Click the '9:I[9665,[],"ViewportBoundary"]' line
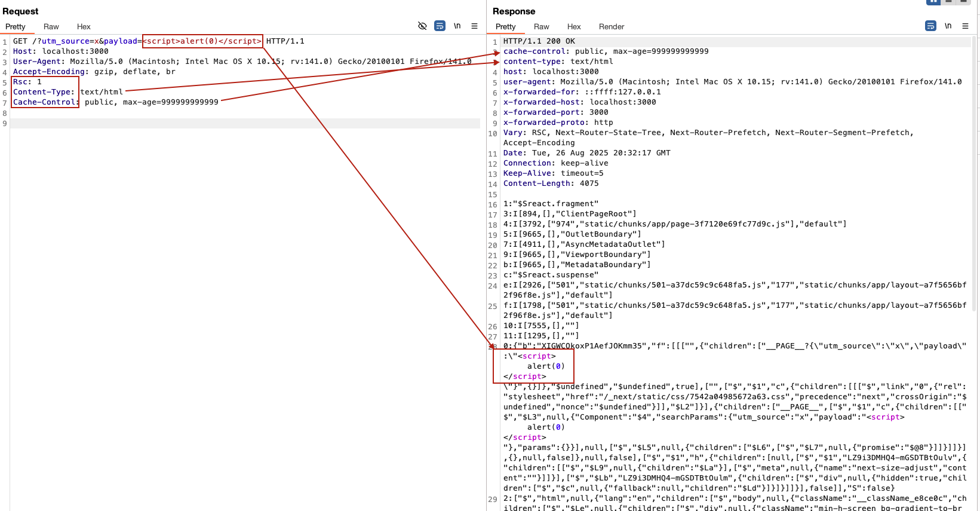Screen dimensions: 980x511 pos(577,255)
